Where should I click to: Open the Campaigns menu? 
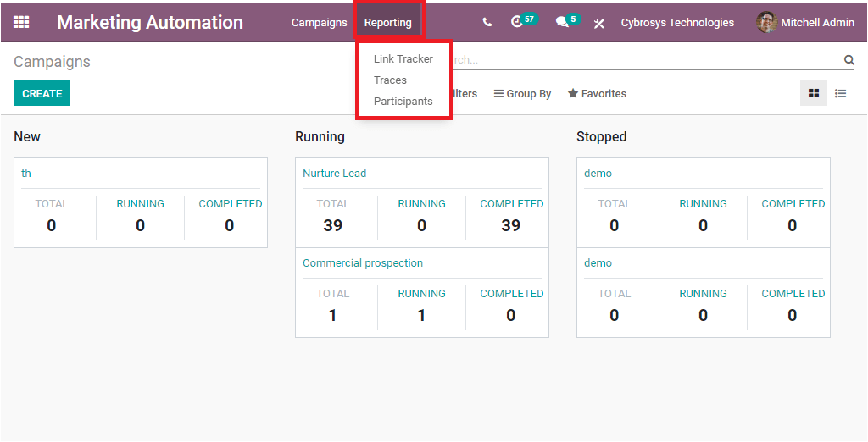pyautogui.click(x=319, y=23)
